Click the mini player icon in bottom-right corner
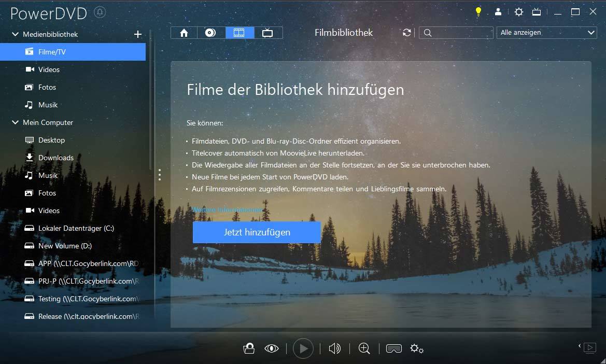606x364 pixels. pos(590,348)
